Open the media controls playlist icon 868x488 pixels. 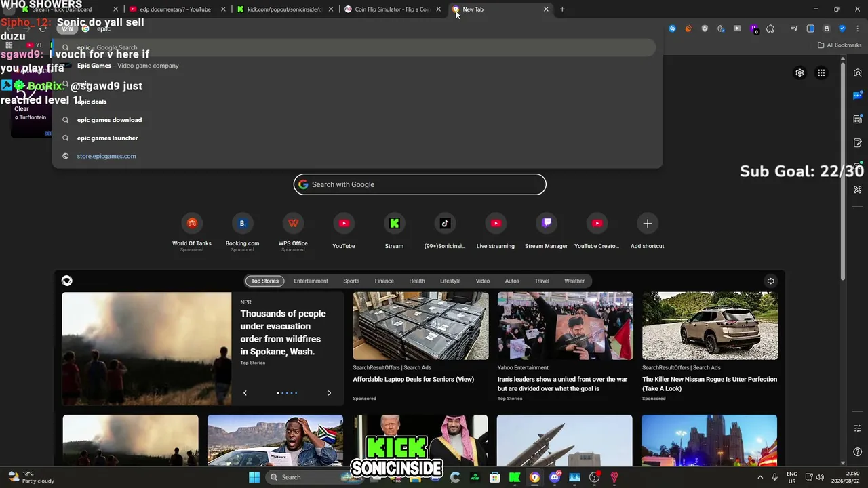(794, 28)
